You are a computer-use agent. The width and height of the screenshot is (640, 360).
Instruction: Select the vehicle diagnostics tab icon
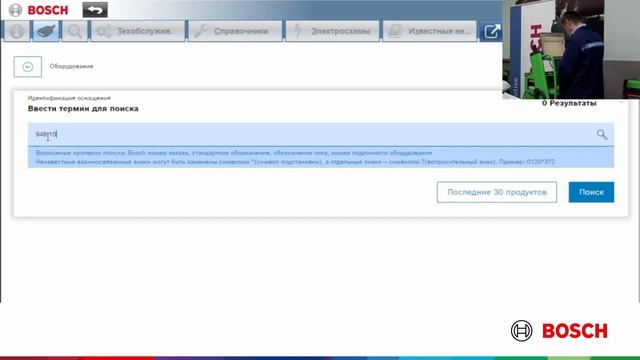tap(46, 31)
